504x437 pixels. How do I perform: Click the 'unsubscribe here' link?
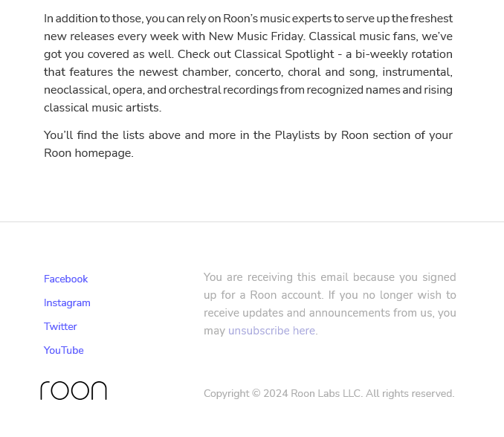pos(271,331)
